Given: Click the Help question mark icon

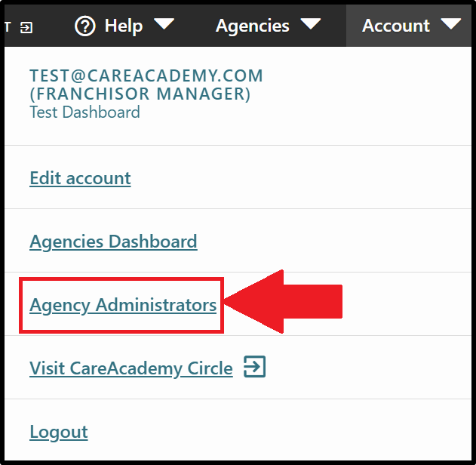Looking at the screenshot, I should click(84, 26).
